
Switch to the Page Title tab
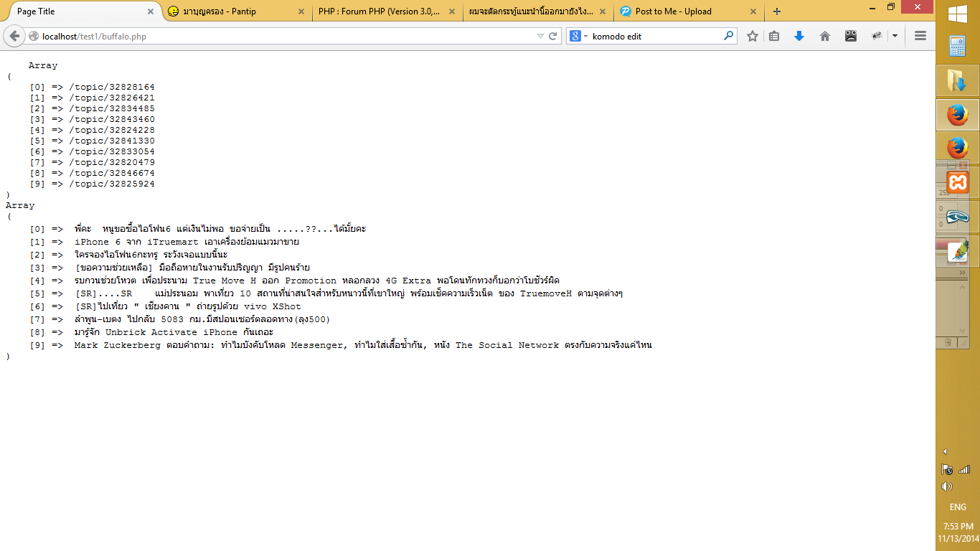pyautogui.click(x=80, y=11)
